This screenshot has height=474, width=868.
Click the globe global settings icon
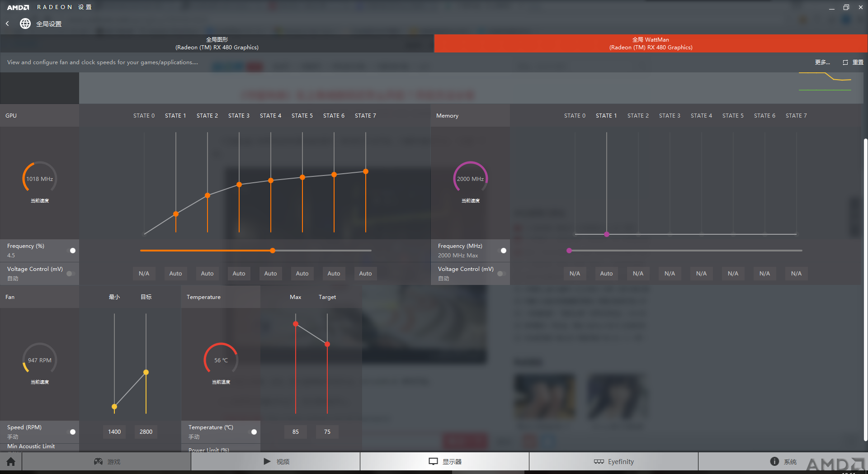(x=25, y=24)
